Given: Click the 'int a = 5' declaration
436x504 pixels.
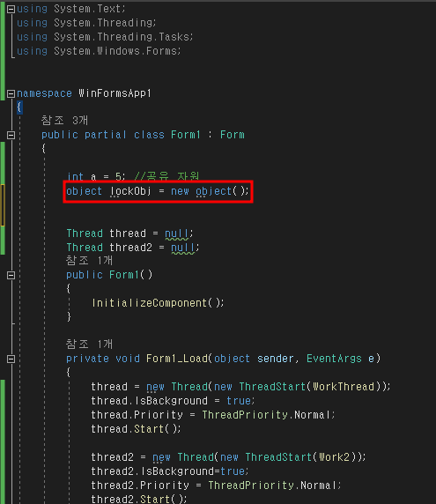Looking at the screenshot, I should pos(96,177).
